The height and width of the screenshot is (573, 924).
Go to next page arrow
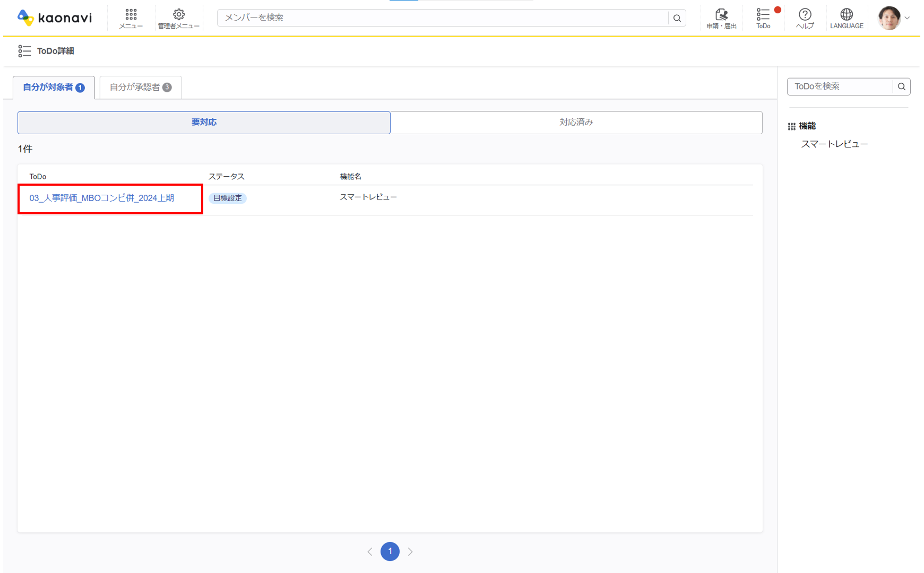[410, 552]
